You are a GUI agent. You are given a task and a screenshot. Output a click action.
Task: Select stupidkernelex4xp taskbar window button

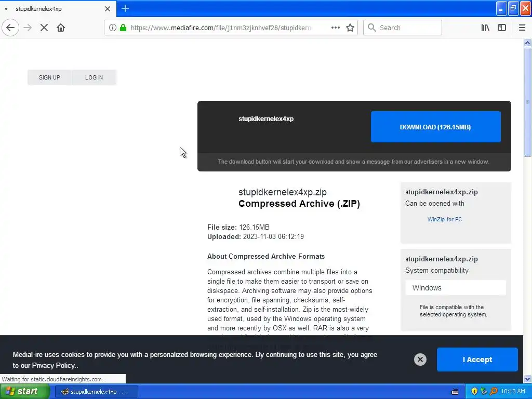pos(96,392)
